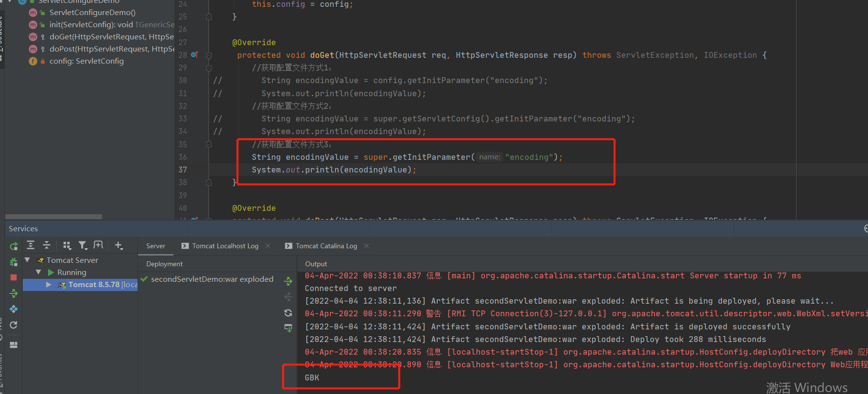Click println(encodingValue) on line 37
The image size is (868, 394).
coord(358,170)
